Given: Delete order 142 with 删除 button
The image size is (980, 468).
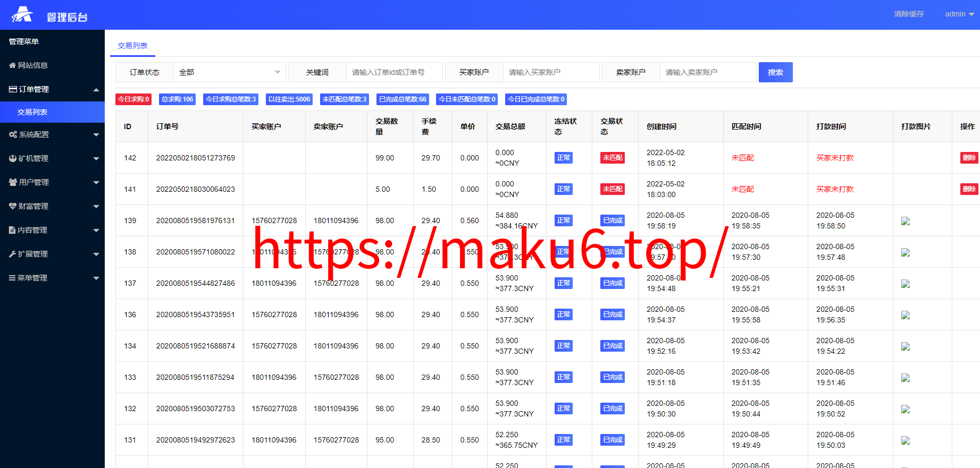Looking at the screenshot, I should click(969, 158).
